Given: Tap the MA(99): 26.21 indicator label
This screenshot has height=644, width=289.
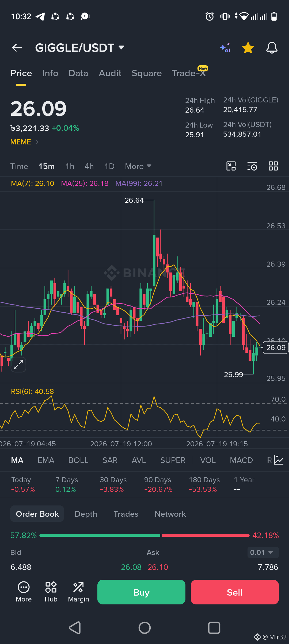Looking at the screenshot, I should [139, 183].
